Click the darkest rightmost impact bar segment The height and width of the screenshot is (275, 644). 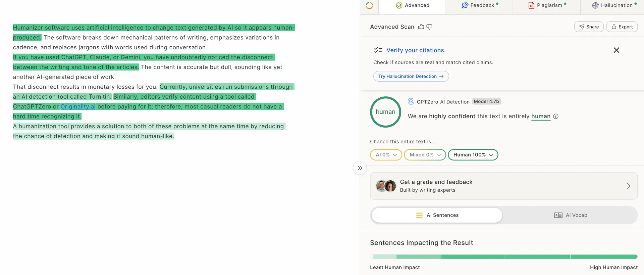pyautogui.click(x=604, y=257)
